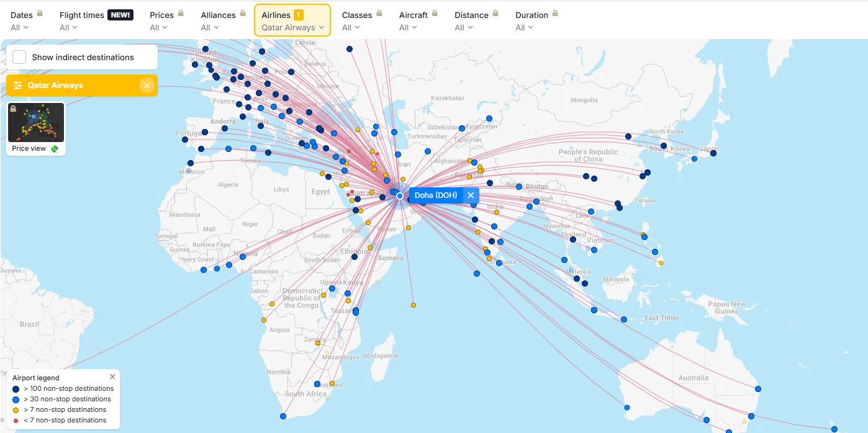Click the Airlines count badge showing 1
Viewport: 868px width, 433px height.
299,15
